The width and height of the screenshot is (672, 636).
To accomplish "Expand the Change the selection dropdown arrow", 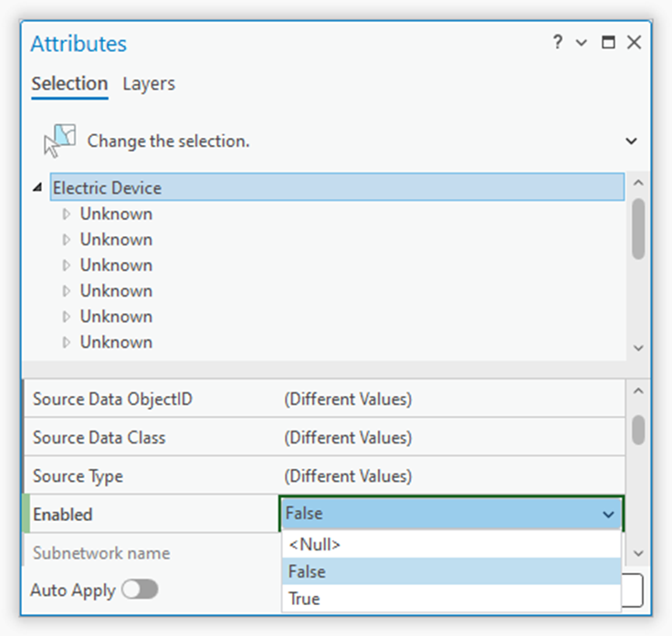I will pyautogui.click(x=631, y=141).
